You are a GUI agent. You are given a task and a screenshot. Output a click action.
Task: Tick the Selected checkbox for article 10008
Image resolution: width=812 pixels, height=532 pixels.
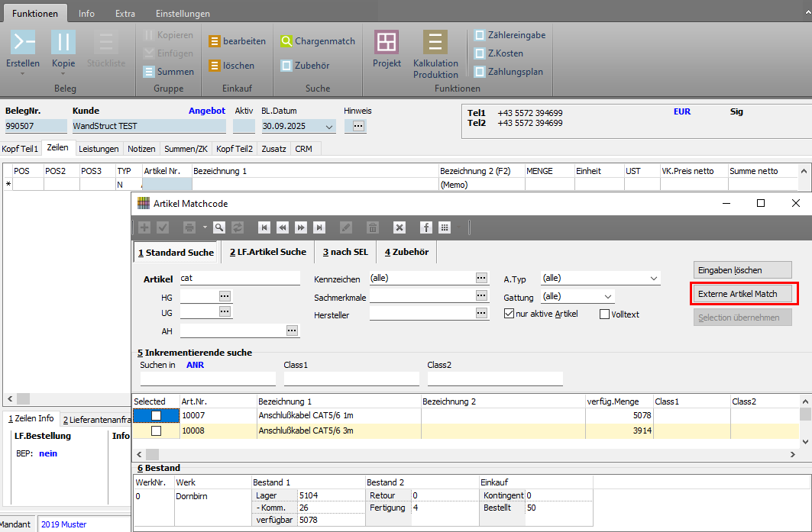pyautogui.click(x=156, y=430)
